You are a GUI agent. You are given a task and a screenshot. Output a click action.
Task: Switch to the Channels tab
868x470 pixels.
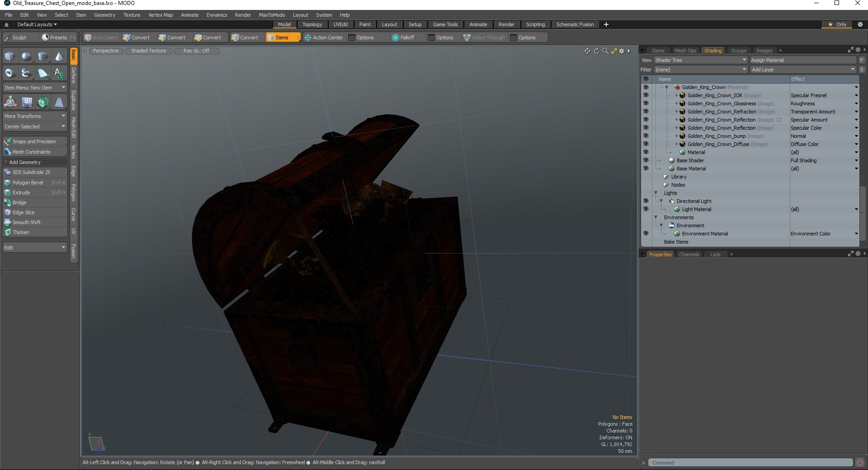click(689, 254)
